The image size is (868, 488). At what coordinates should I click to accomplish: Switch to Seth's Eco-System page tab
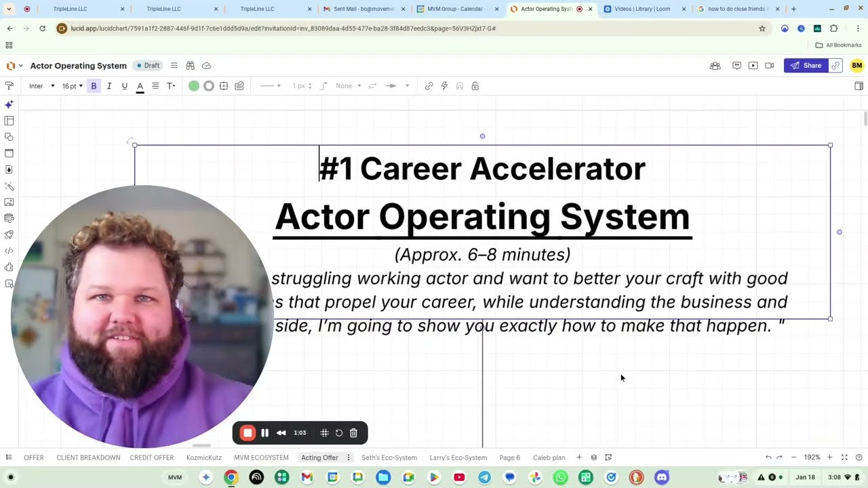(x=389, y=457)
